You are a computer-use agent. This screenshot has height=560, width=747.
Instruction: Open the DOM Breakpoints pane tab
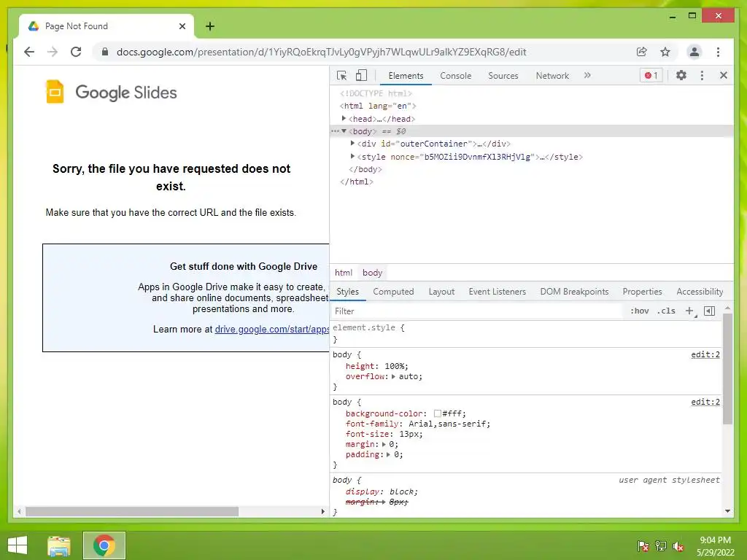pos(574,292)
